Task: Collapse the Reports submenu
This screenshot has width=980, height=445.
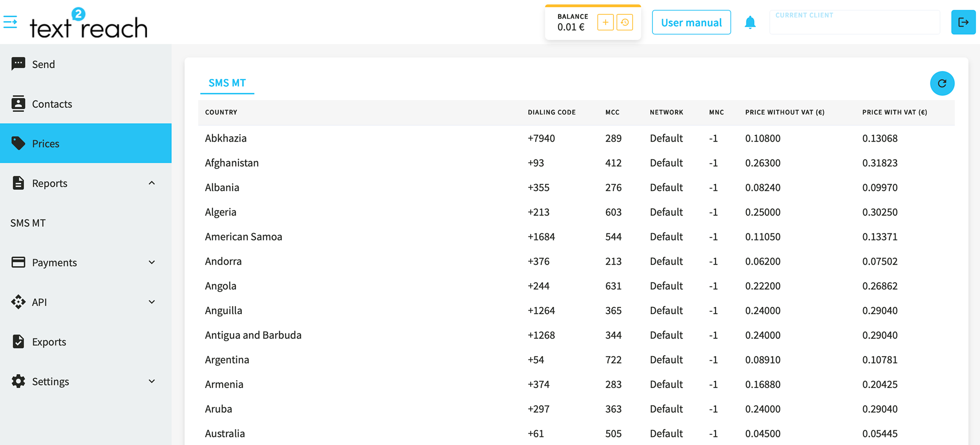Action: (152, 183)
